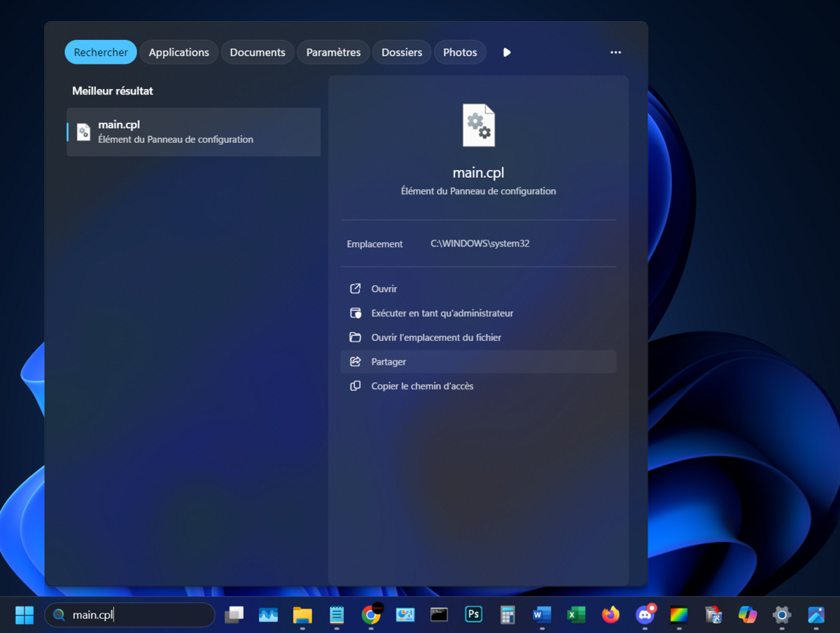The width and height of the screenshot is (840, 633).
Task: Open Microsoft Word from the taskbar
Action: [x=542, y=615]
